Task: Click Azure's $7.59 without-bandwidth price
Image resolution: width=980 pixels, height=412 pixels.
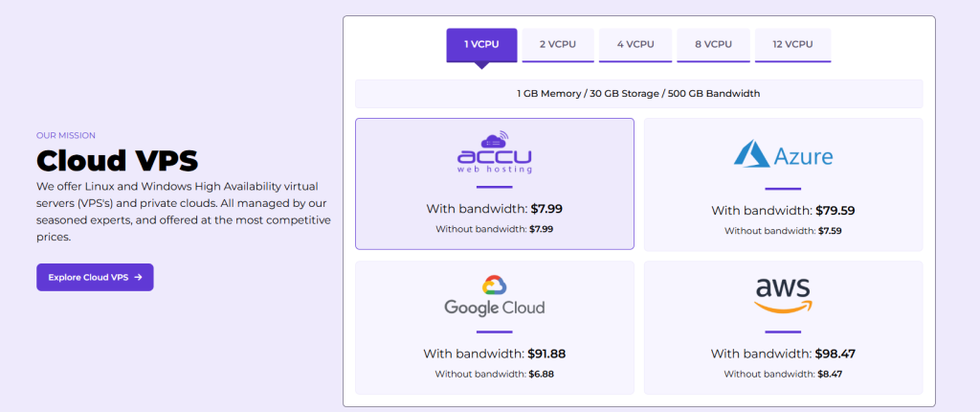Action: 829,231
